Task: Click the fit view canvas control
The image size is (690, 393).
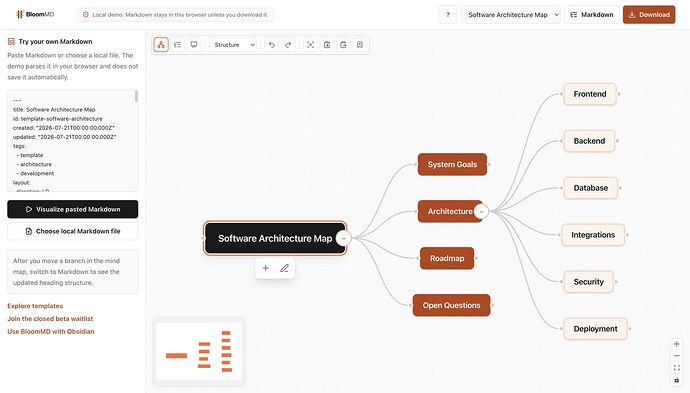Action: [677, 368]
